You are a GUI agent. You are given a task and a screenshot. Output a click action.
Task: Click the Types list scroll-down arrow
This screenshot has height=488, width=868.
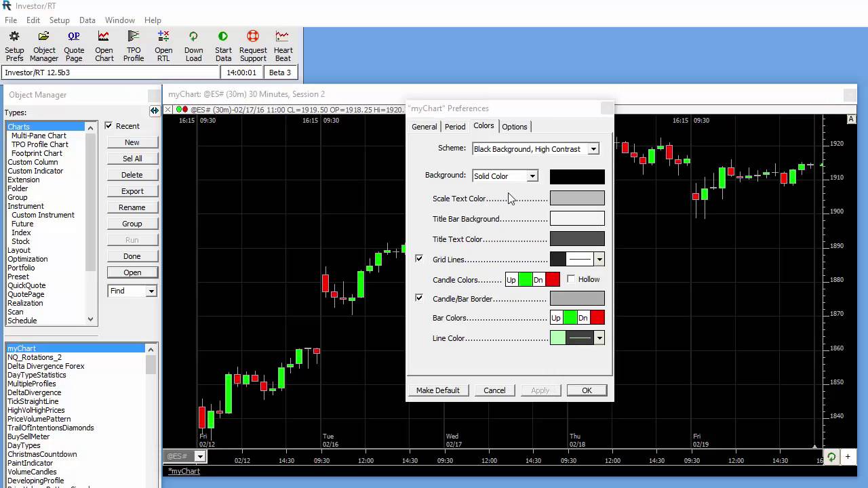pos(91,319)
